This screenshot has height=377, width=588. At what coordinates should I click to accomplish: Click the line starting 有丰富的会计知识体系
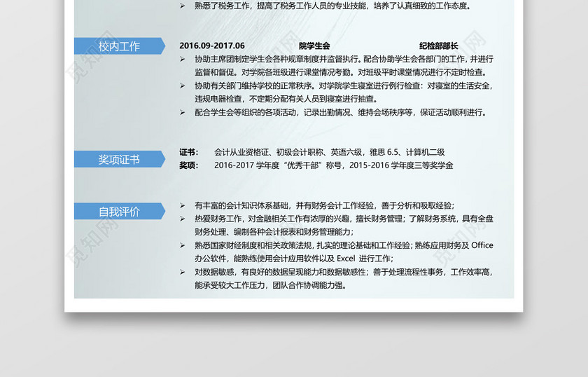click(x=325, y=205)
